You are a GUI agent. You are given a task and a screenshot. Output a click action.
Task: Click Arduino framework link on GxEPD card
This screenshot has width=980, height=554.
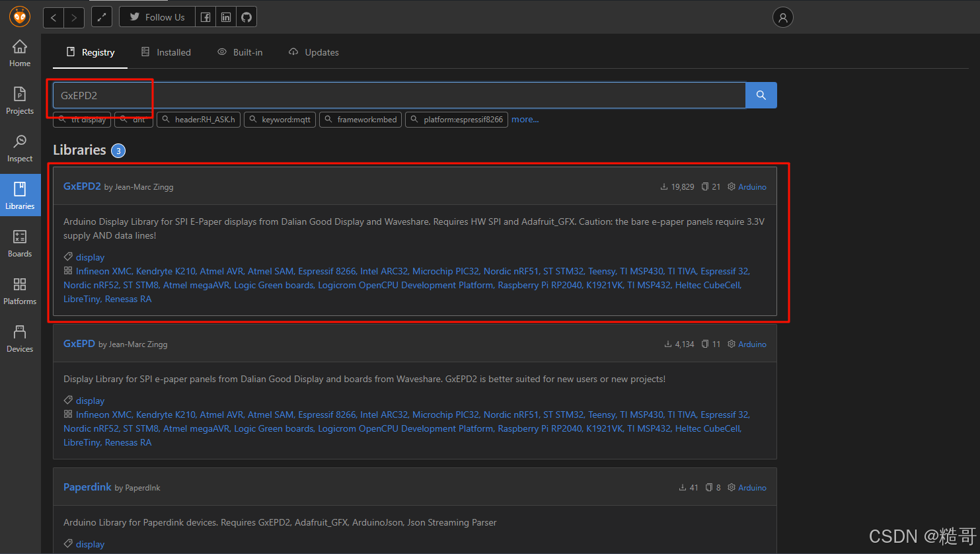tap(752, 344)
